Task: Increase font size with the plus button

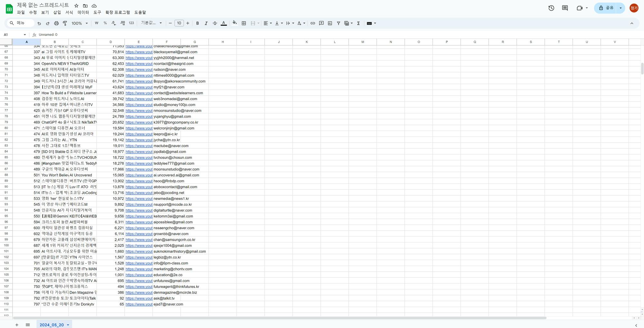Action: pos(188,23)
